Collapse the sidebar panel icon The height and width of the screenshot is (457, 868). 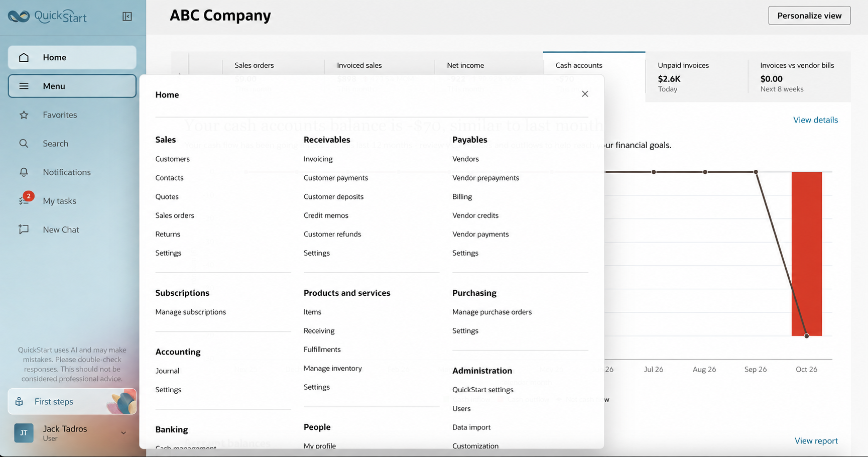127,17
